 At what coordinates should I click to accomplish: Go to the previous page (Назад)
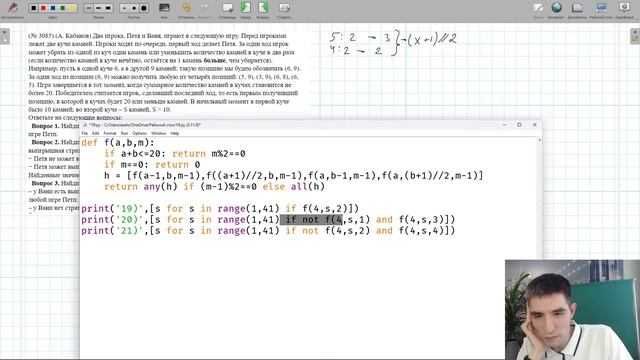tap(246, 7)
